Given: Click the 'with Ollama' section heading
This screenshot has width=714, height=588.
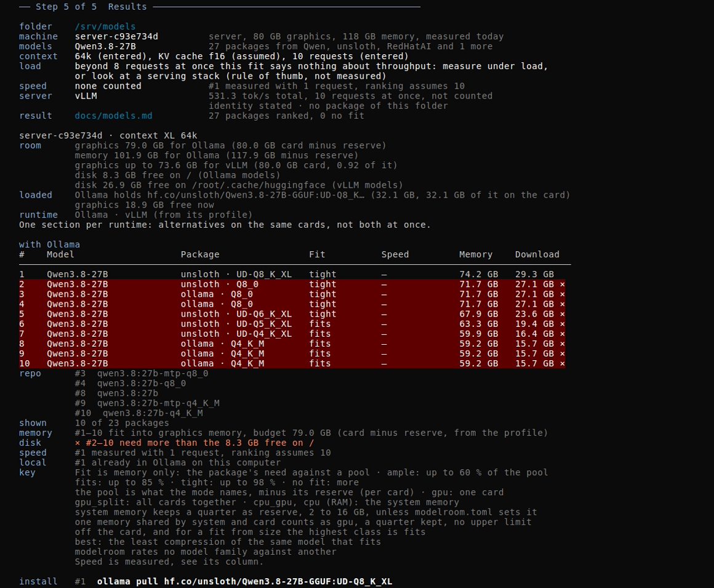Looking at the screenshot, I should [x=49, y=244].
